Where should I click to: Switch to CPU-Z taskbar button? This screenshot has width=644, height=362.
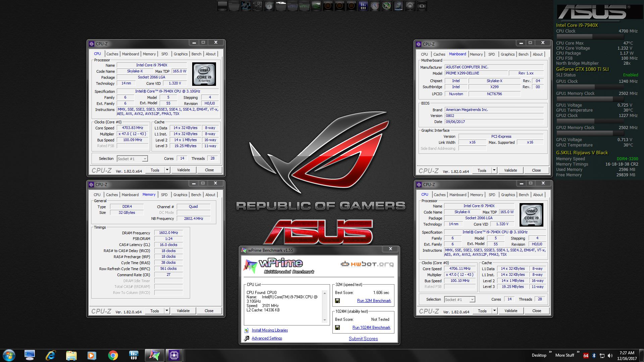(x=174, y=355)
